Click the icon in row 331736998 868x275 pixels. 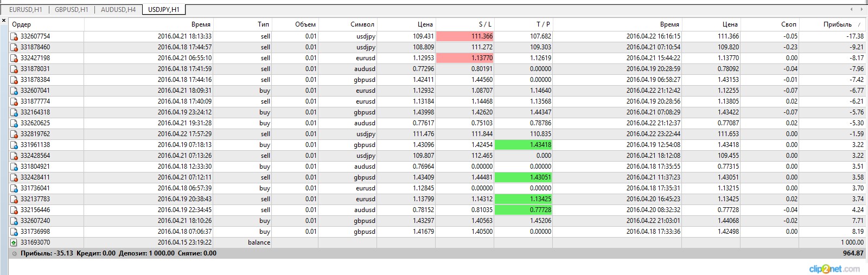coord(14,232)
